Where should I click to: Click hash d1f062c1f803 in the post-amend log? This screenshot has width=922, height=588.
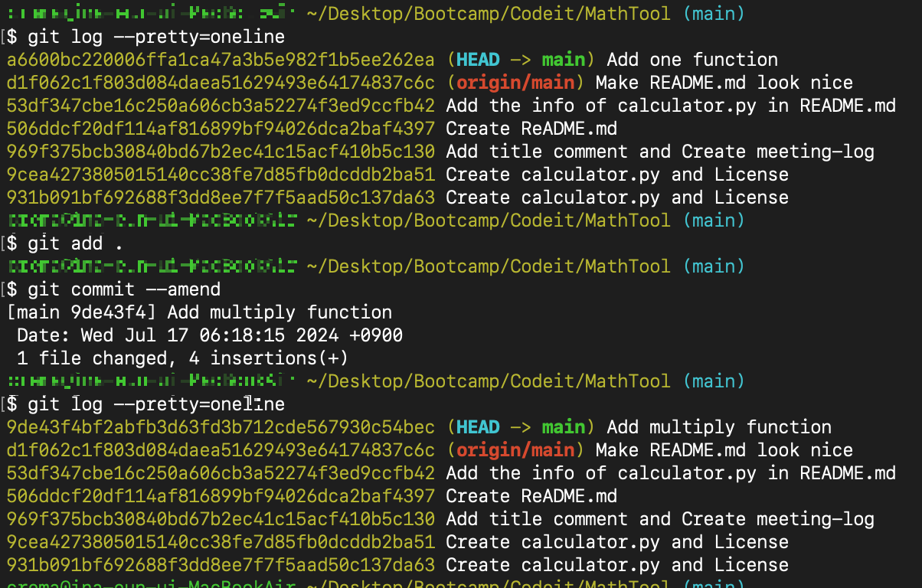221,450
